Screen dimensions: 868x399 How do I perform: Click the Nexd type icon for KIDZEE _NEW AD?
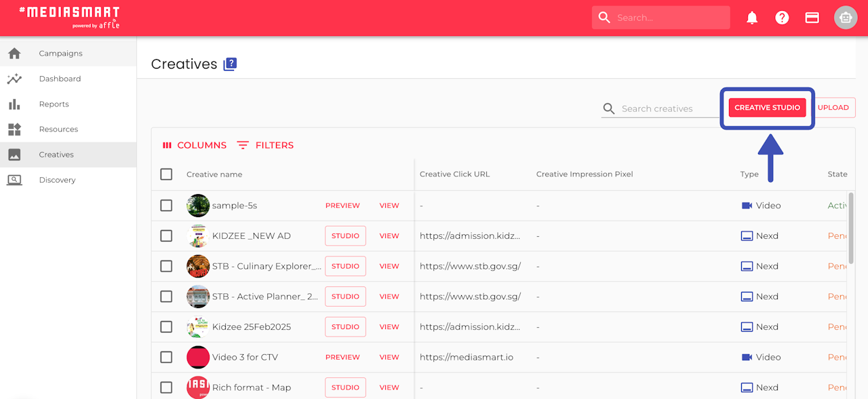[x=747, y=236]
